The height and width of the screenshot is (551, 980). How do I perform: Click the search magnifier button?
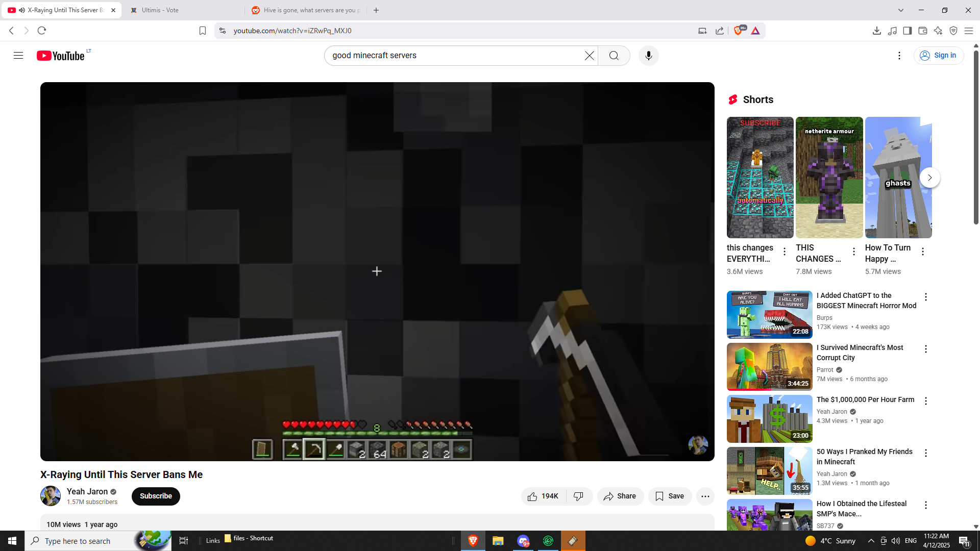coord(614,56)
